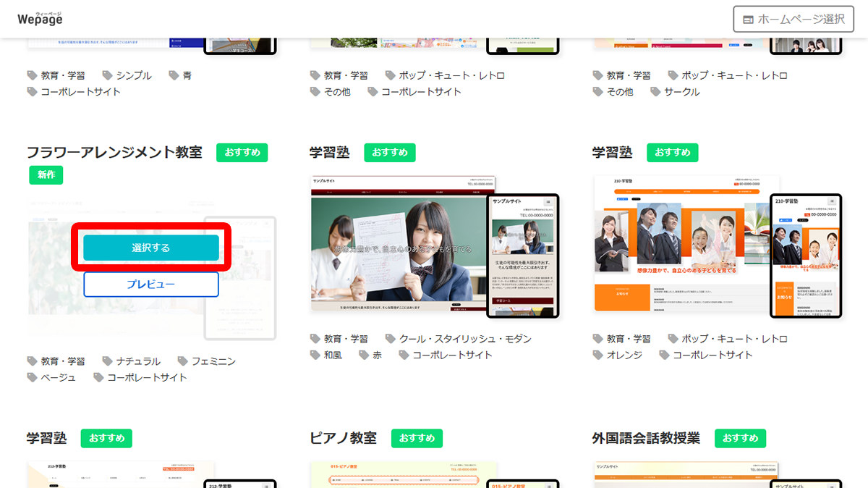Open the red 学習塾 template thumbnail
The width and height of the screenshot is (868, 488).
coord(435,246)
